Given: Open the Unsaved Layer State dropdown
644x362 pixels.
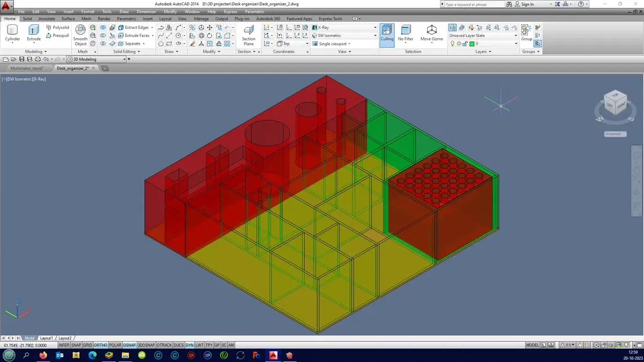Looking at the screenshot, I should click(483, 36).
